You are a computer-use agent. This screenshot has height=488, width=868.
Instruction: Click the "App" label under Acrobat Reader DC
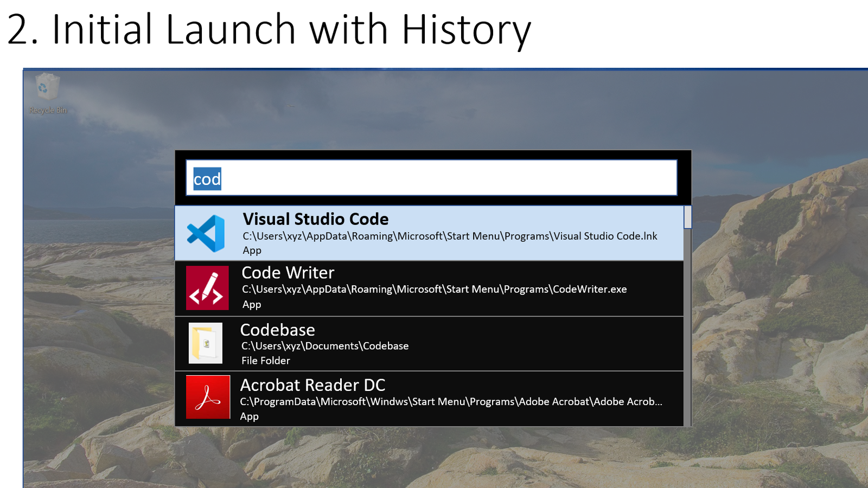point(250,416)
